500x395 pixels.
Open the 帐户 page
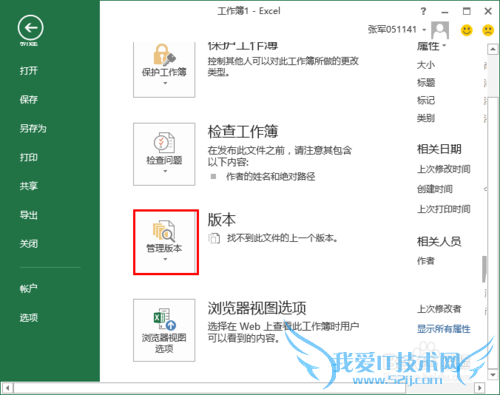[29, 288]
